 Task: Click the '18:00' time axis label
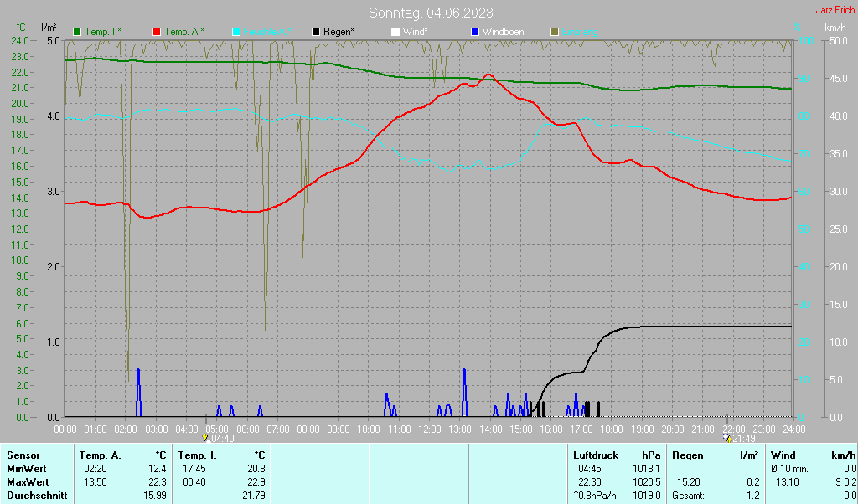click(612, 429)
